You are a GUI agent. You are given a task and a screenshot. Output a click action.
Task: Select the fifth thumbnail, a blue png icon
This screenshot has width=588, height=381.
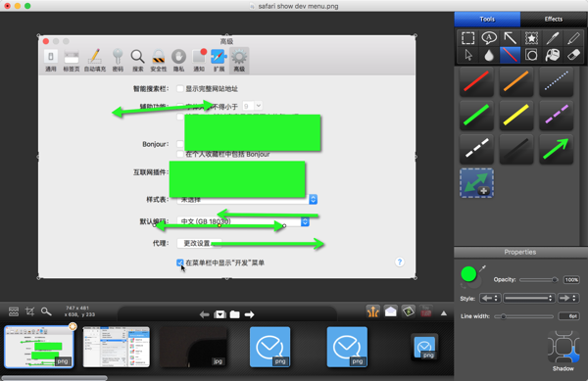[x=347, y=347]
